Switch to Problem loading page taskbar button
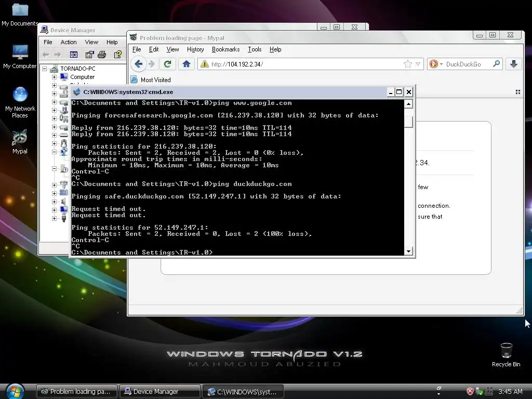The image size is (532, 399). coord(76,392)
